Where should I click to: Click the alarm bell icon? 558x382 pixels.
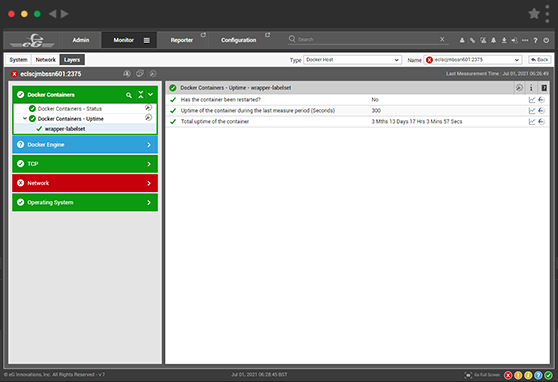[493, 40]
